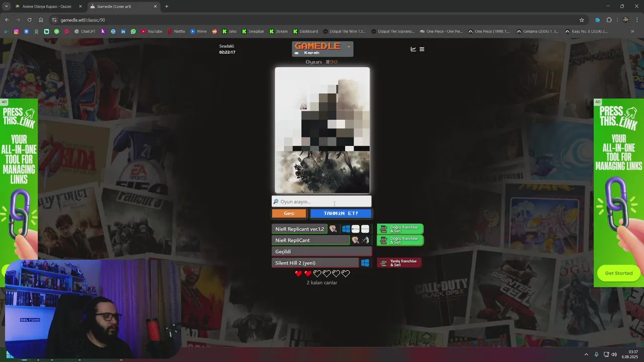The height and width of the screenshot is (362, 644).
Task: Go back to previous page
Action: (x=7, y=20)
